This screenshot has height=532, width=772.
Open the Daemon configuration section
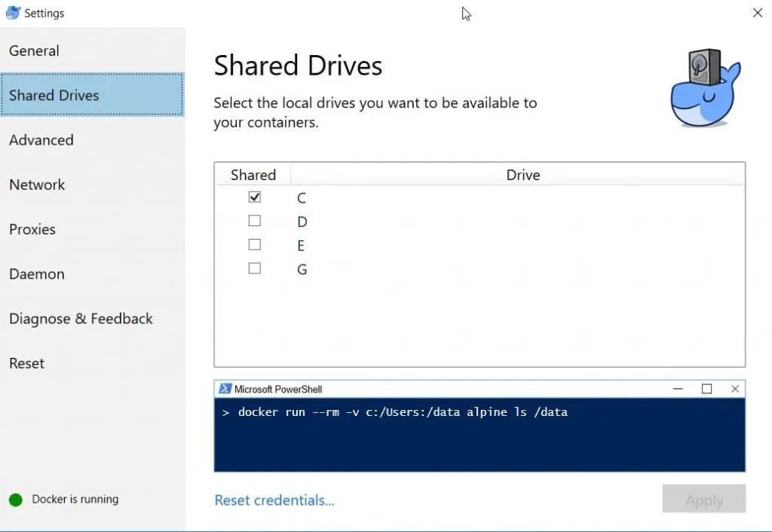pyautogui.click(x=36, y=274)
